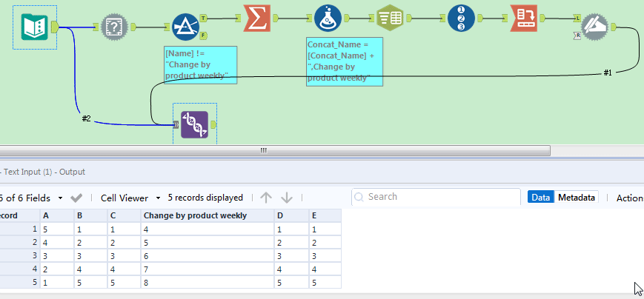Select the Text Input tool on canvas
Viewport: 644px width, 299px height.
click(35, 27)
